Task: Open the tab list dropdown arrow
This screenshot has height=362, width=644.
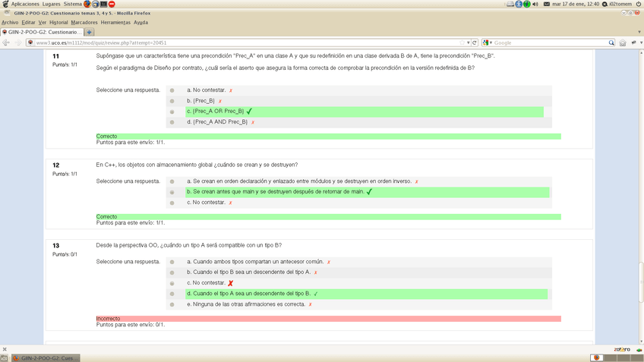Action: click(x=639, y=32)
